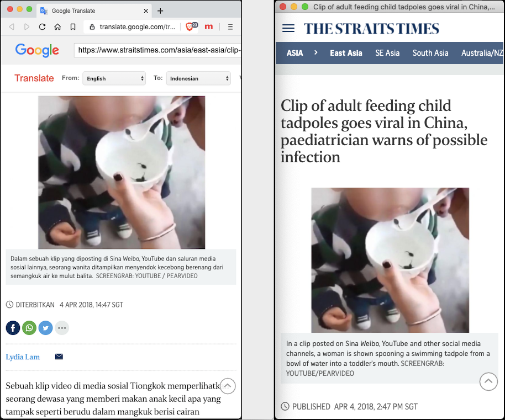Open the From language English dropdown
This screenshot has width=505, height=420.
(114, 78)
